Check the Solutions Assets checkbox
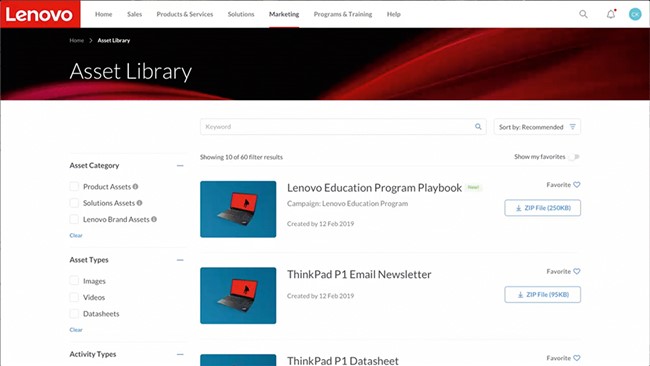The height and width of the screenshot is (366, 650). click(x=74, y=203)
